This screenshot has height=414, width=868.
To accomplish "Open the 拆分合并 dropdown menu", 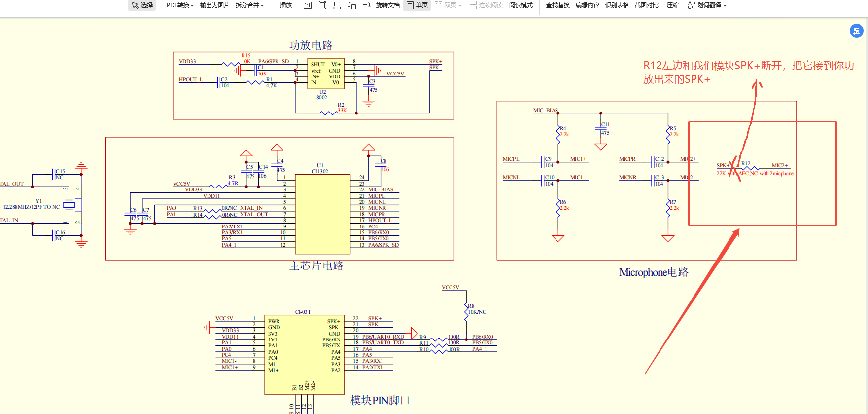I will pos(249,5).
